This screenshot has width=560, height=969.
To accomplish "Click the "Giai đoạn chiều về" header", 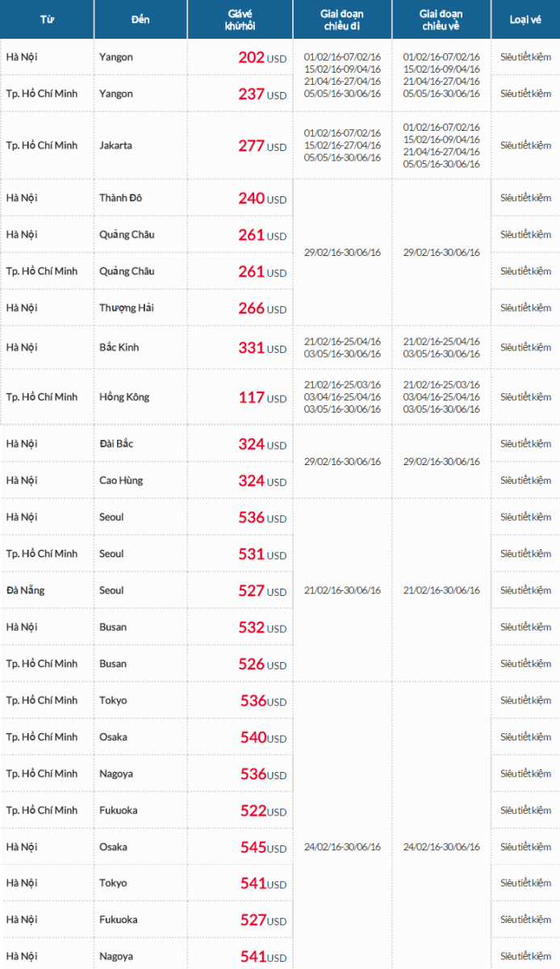I will point(441,19).
